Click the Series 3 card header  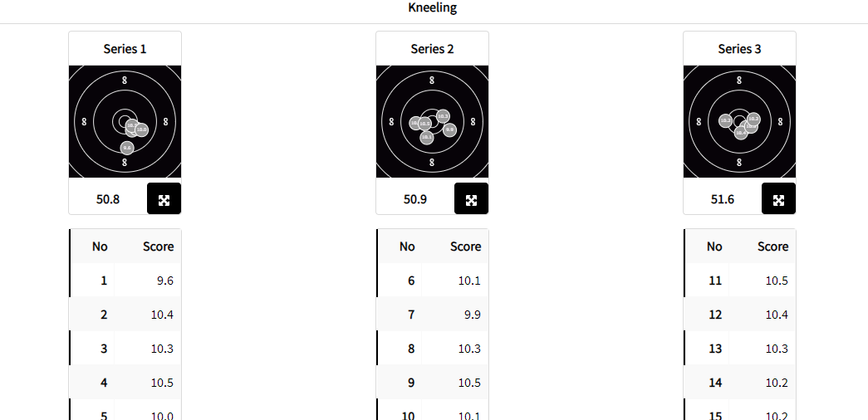click(x=739, y=49)
